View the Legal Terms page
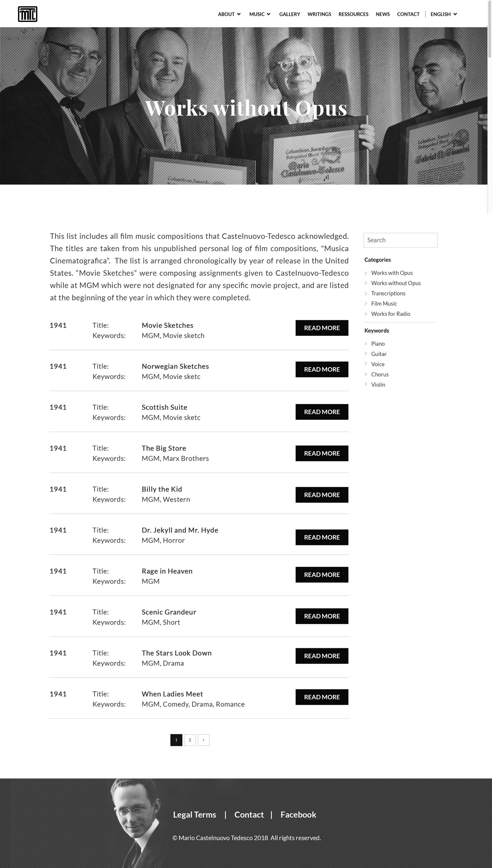This screenshot has height=868, width=492. click(194, 815)
